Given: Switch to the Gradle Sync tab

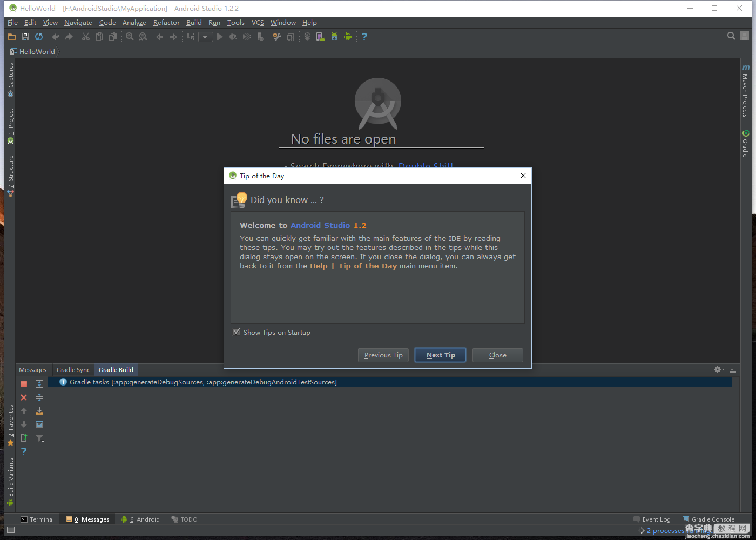Looking at the screenshot, I should [x=73, y=370].
